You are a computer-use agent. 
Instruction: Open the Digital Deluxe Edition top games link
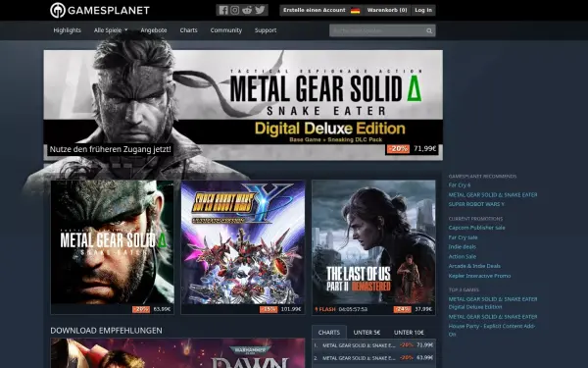(x=493, y=303)
